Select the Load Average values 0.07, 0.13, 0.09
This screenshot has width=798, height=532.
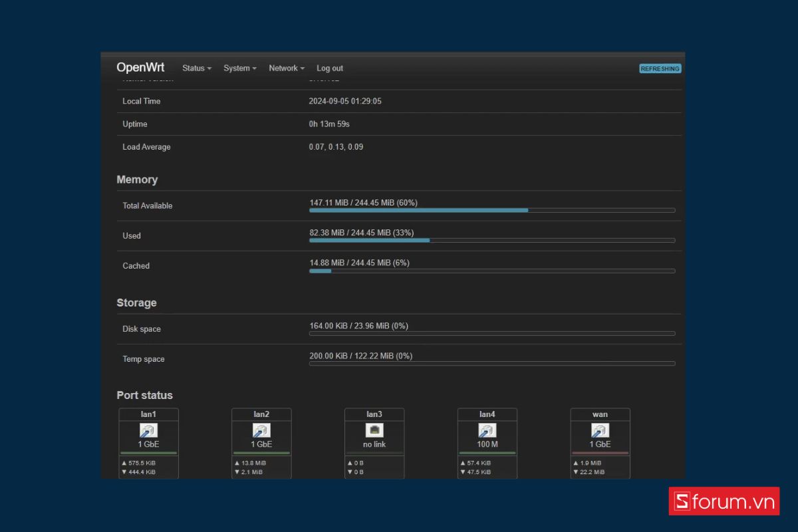(x=336, y=147)
